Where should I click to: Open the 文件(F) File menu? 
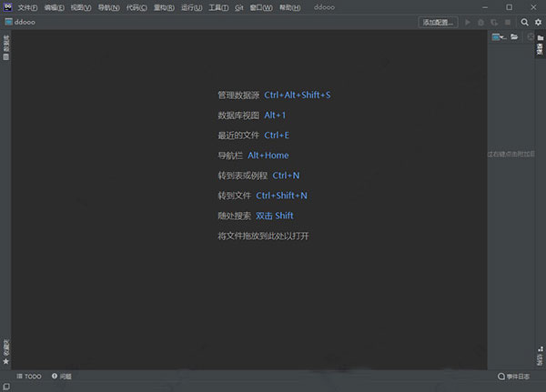pos(27,7)
